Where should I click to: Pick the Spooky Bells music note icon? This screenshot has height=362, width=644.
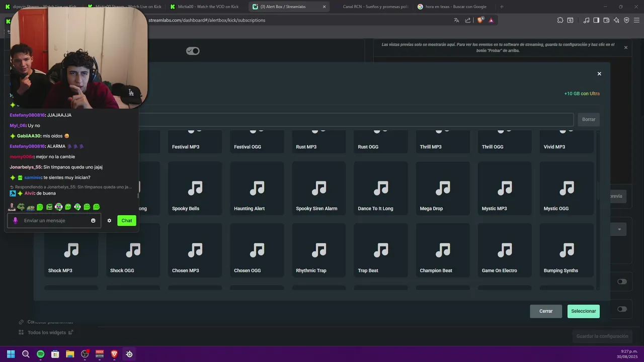tap(195, 189)
